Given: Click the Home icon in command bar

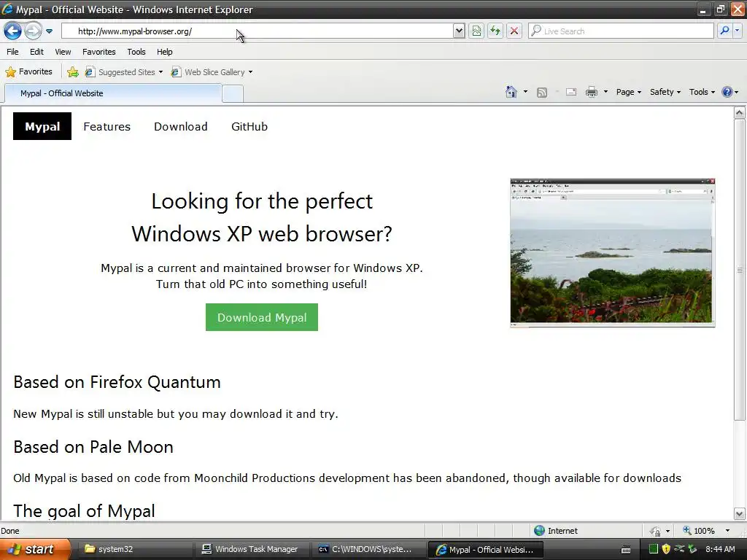Looking at the screenshot, I should [511, 92].
